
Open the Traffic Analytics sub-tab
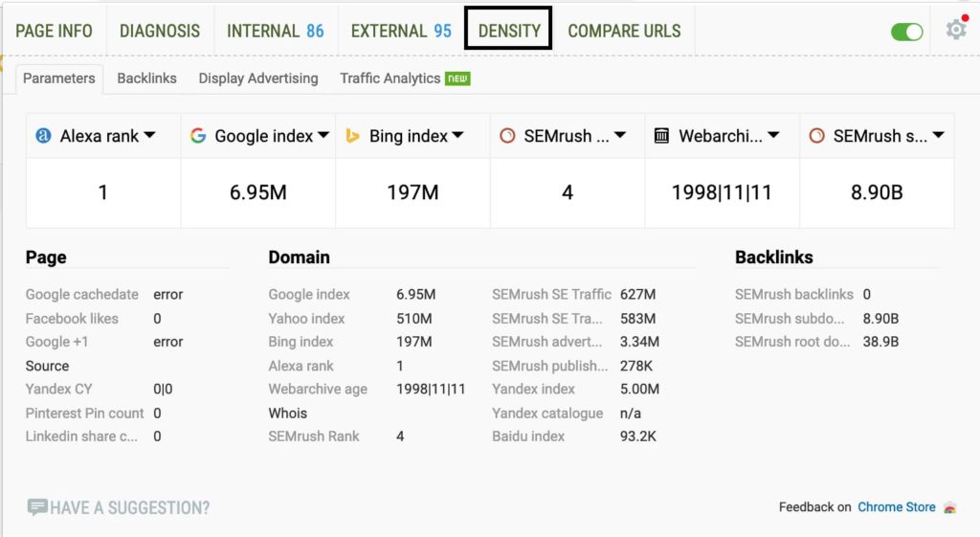click(x=390, y=78)
